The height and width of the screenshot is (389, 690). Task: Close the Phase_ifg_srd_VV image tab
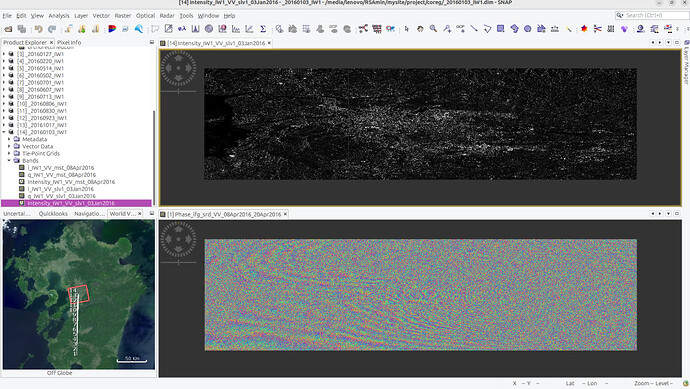click(285, 214)
